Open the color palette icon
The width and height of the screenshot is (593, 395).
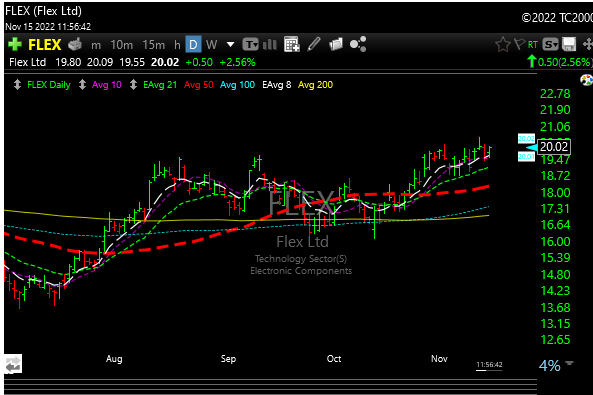coord(586,80)
